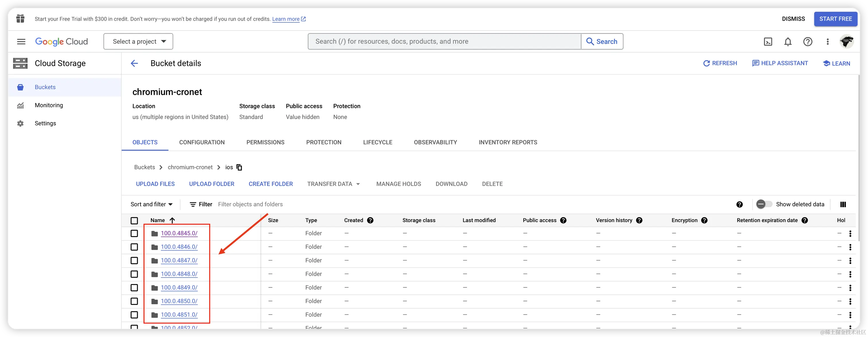Open the hamburger navigation menu
868x337 pixels.
point(21,41)
